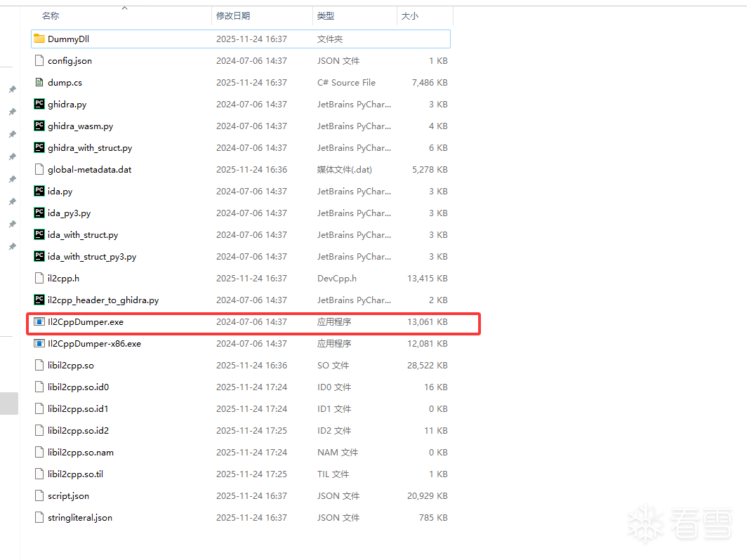Select the file name libil2cpp.so.id1
This screenshot has width=747, height=560.
tap(78, 409)
